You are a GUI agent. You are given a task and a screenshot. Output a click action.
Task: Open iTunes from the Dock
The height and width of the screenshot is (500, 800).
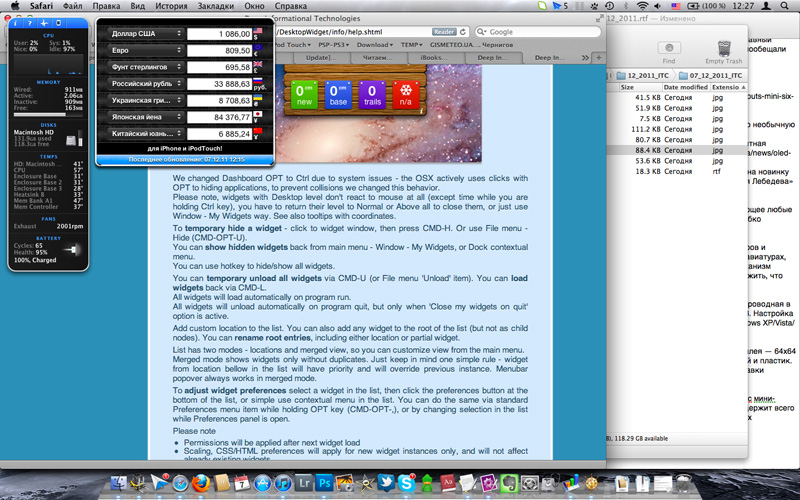(x=283, y=482)
